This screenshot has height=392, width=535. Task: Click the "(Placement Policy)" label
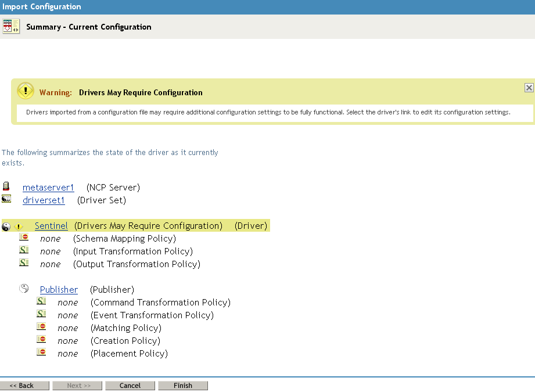click(130, 354)
